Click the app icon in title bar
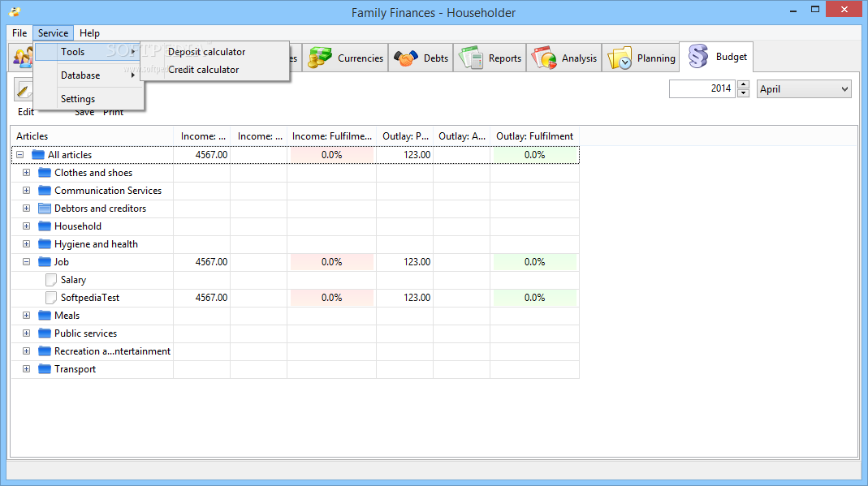 click(x=15, y=11)
